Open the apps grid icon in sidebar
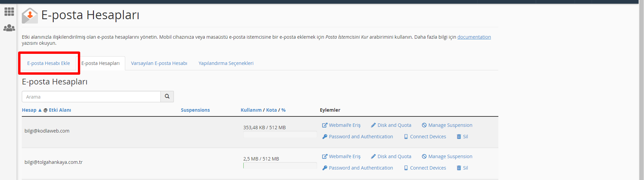The width and height of the screenshot is (644, 180). (9, 12)
